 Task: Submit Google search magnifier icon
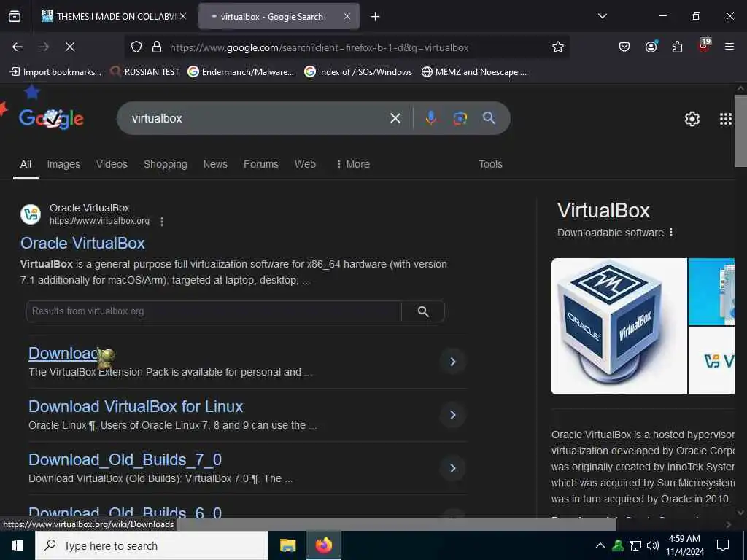coord(489,118)
